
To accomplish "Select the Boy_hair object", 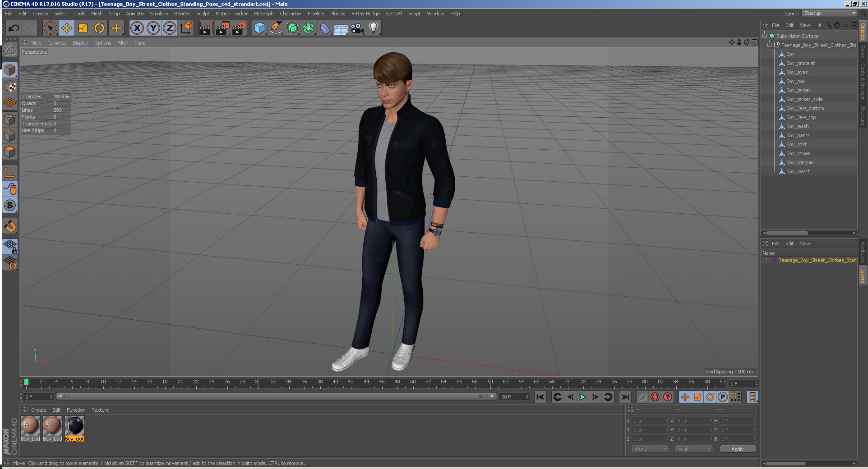I will [x=795, y=81].
